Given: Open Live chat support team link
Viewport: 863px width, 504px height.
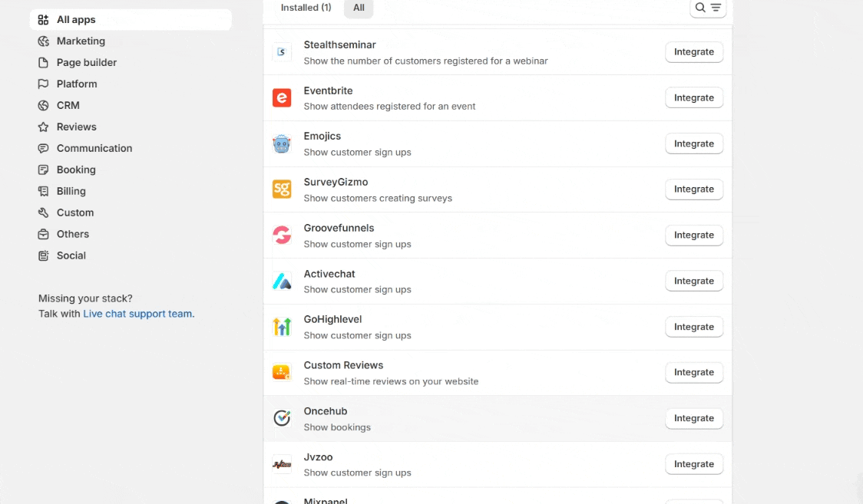Looking at the screenshot, I should 138,314.
